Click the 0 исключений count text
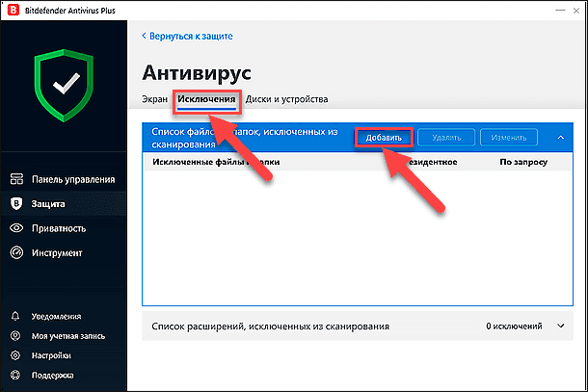Viewport: 588px width, 392px height. click(x=514, y=327)
